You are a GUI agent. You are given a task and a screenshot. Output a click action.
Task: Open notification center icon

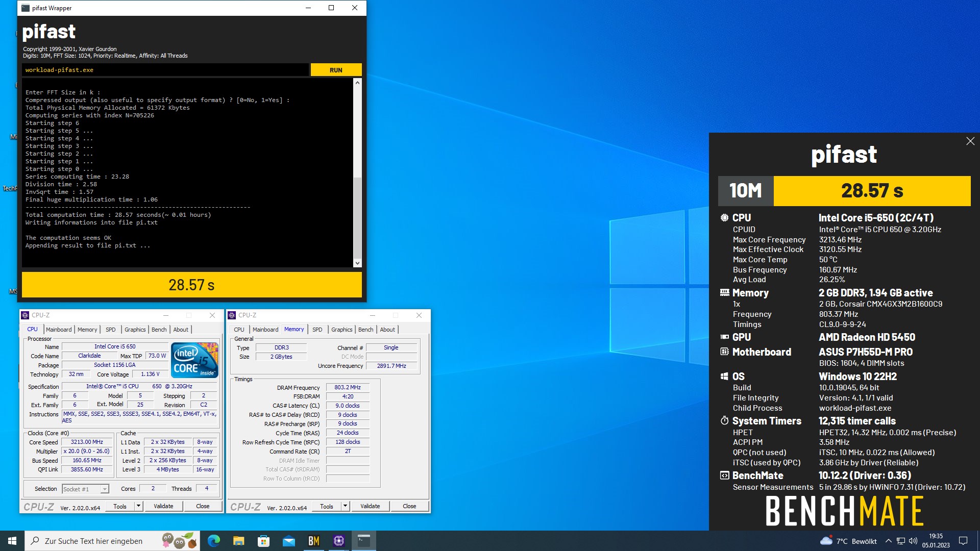pyautogui.click(x=963, y=541)
